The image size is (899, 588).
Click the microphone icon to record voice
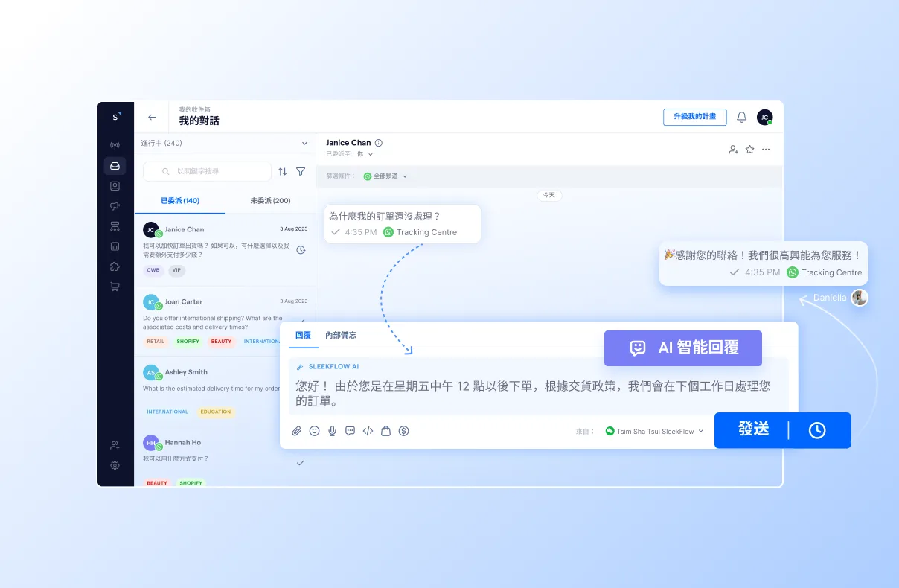coord(332,431)
